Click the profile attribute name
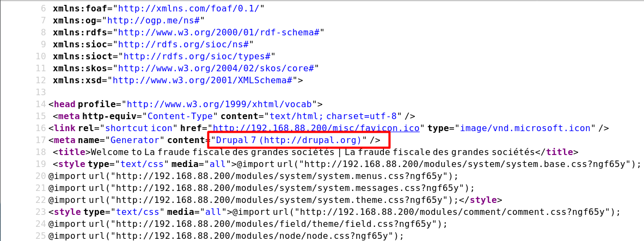Viewport: 644px width, 241px height. coord(97,104)
